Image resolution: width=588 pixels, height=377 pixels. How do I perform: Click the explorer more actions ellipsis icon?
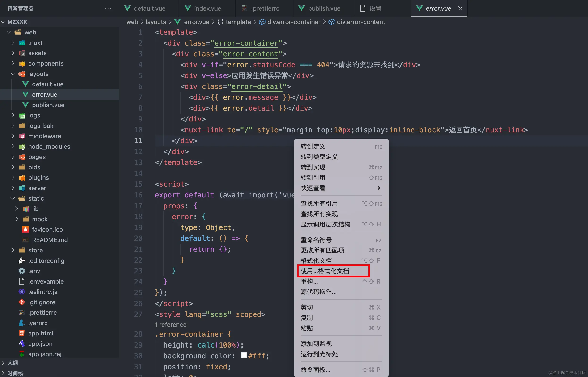click(x=108, y=8)
